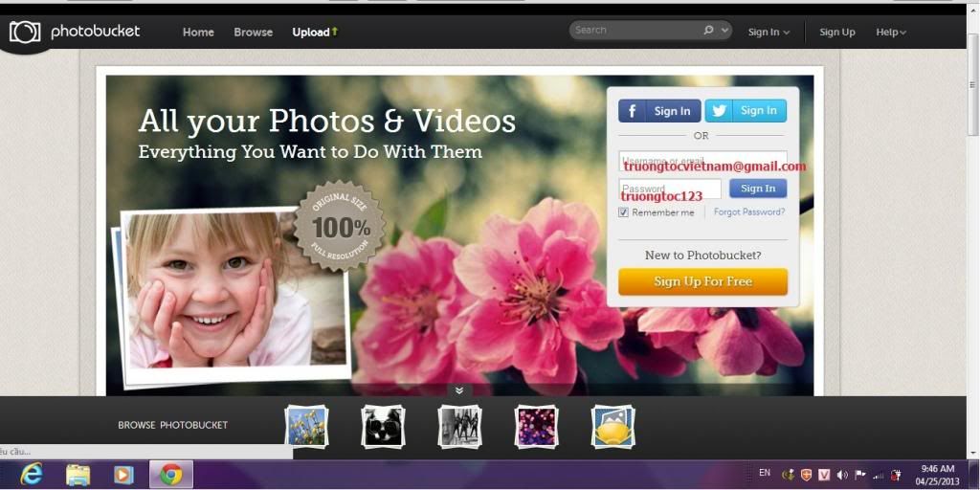Click the smiling child photo
Screen dimensions: 980x490
[x=235, y=291]
